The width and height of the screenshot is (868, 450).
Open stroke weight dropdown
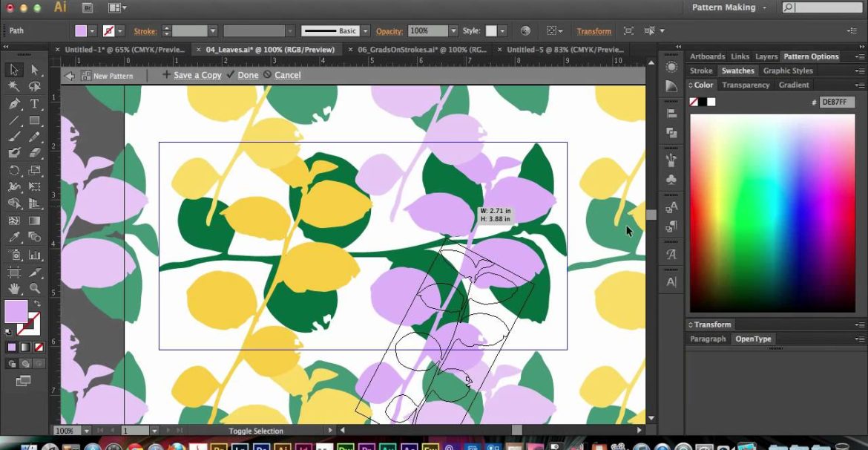point(213,31)
